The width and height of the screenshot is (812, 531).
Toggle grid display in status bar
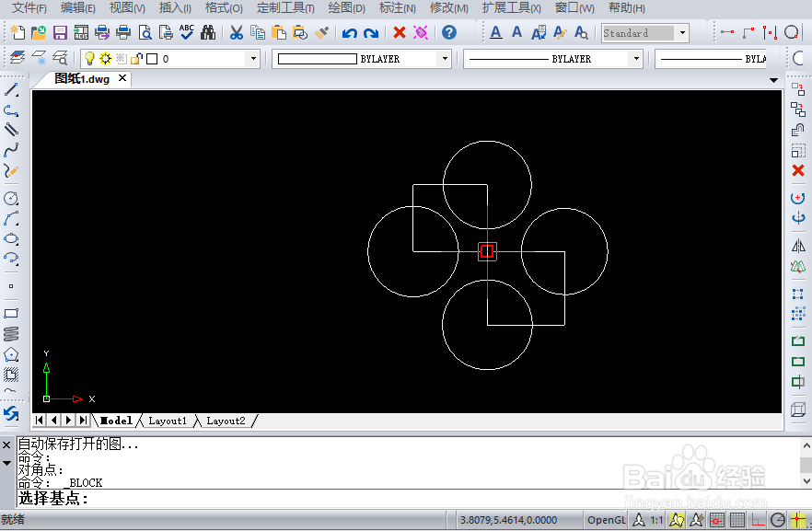tap(737, 520)
